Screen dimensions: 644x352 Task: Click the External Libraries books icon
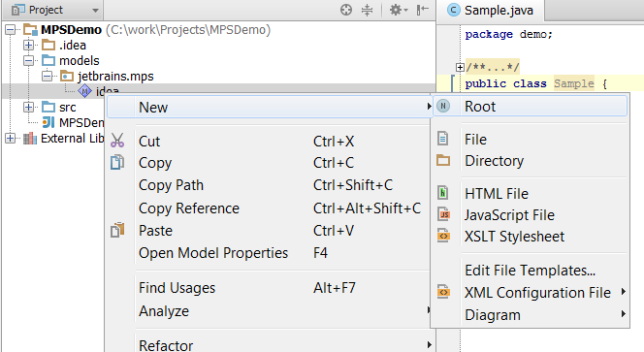(x=30, y=139)
